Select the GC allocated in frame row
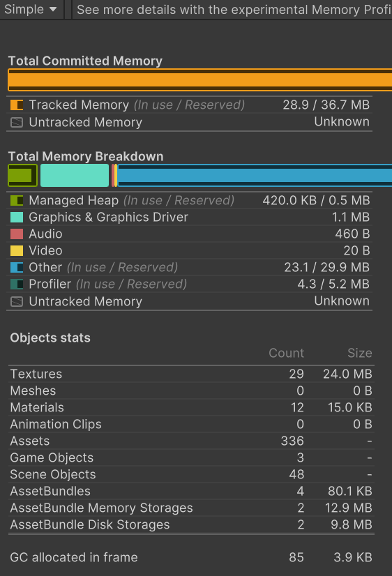 tap(191, 557)
